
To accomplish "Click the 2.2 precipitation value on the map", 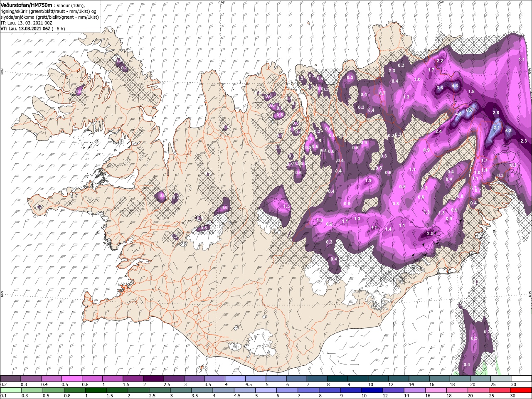I will pyautogui.click(x=440, y=61).
